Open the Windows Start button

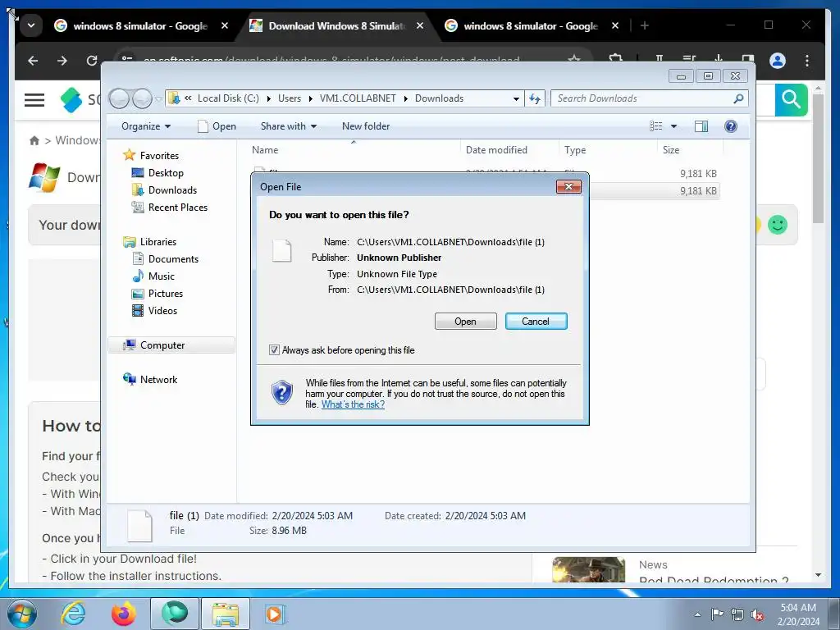(21, 614)
